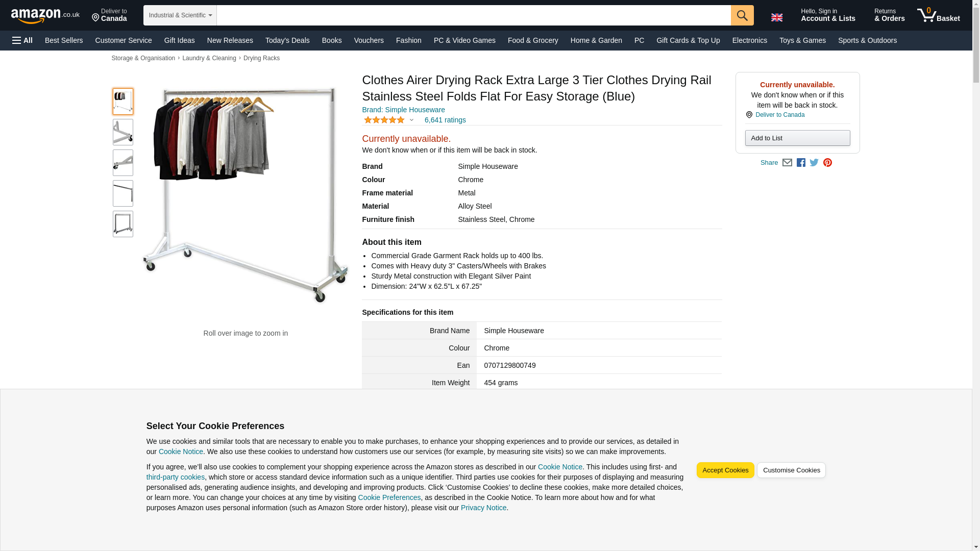Click Accept Cookies button
The image size is (980, 551).
point(725,470)
